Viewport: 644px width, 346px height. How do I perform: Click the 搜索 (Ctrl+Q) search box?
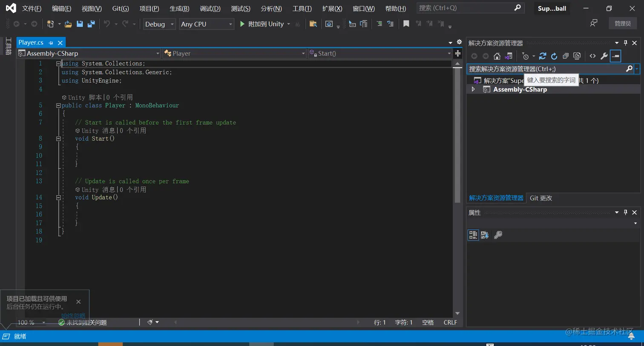tap(470, 8)
